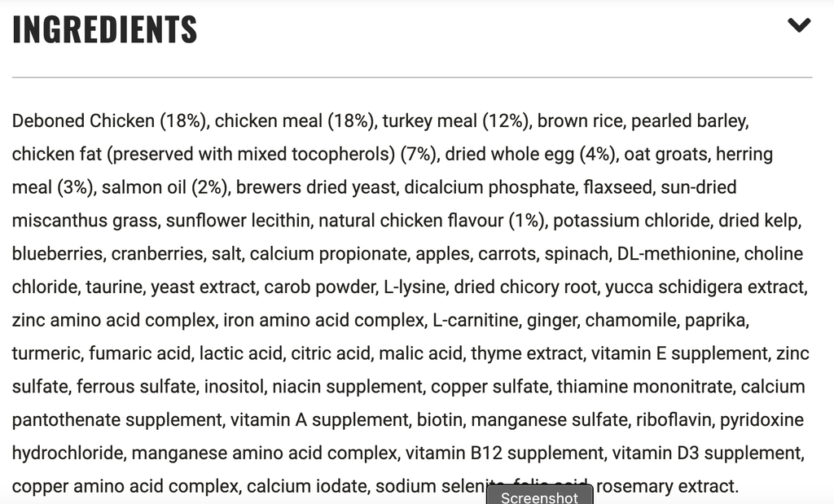Click the text "Deboned Chicken (18%)"
This screenshot has height=504, width=834.
(108, 121)
